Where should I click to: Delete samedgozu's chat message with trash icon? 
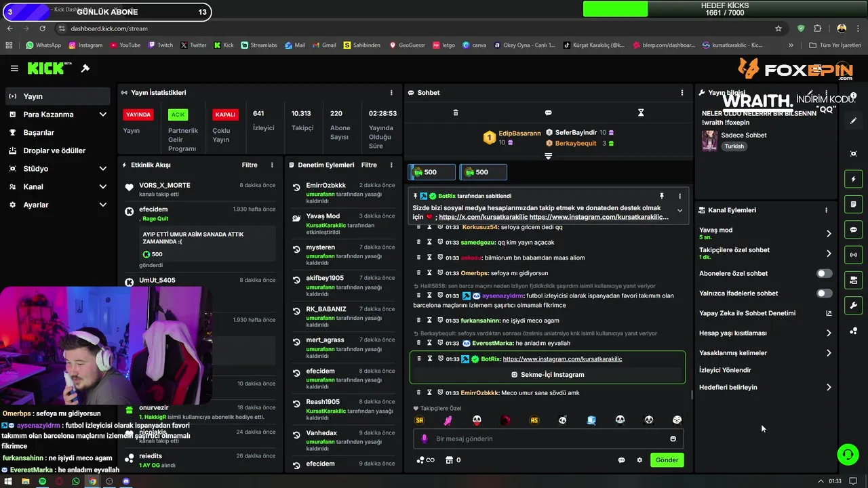[x=419, y=242]
